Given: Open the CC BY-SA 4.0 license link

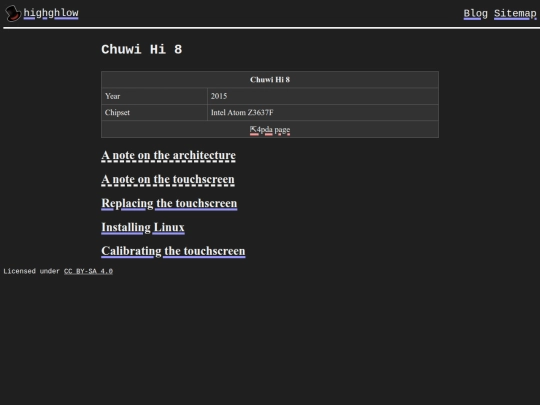Looking at the screenshot, I should (x=88, y=271).
